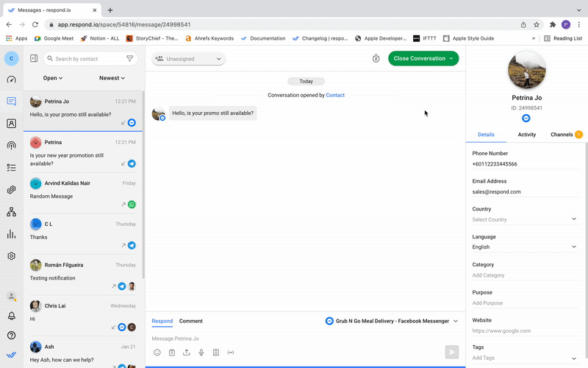Open a new browser tab
This screenshot has width=588, height=368.
pyautogui.click(x=110, y=10)
